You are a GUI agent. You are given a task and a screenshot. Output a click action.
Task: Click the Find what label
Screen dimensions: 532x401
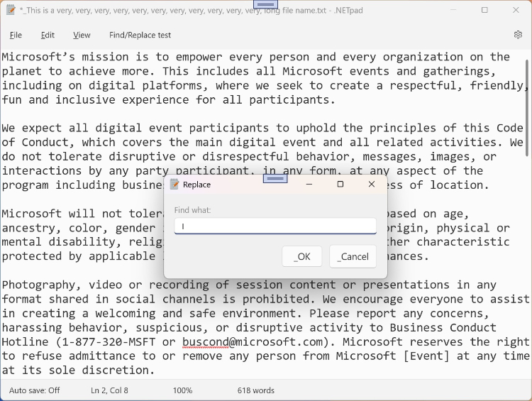[x=192, y=210]
